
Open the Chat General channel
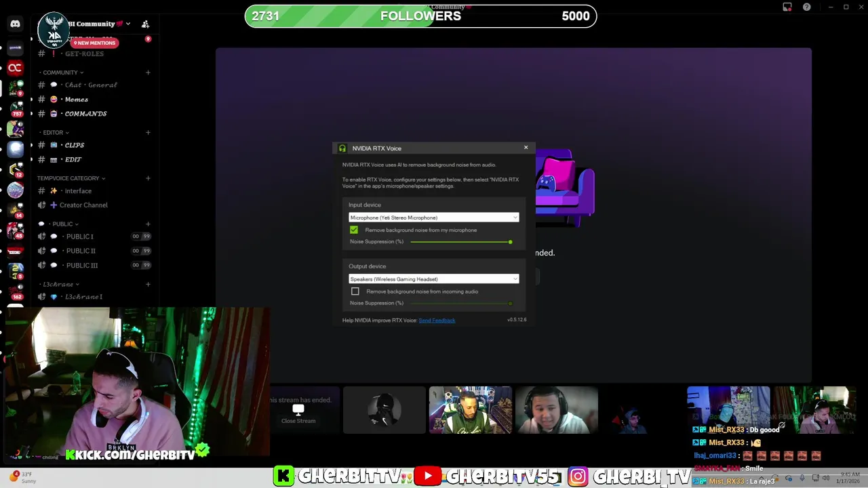(x=92, y=85)
